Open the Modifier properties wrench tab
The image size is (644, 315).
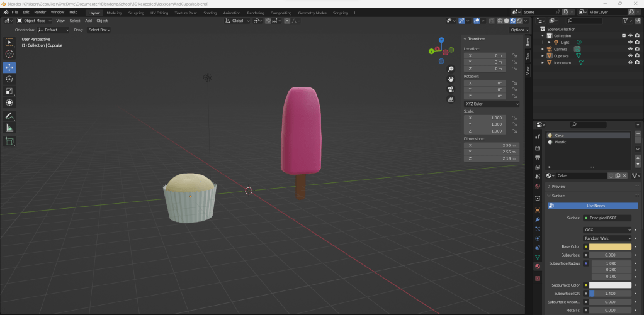(537, 219)
